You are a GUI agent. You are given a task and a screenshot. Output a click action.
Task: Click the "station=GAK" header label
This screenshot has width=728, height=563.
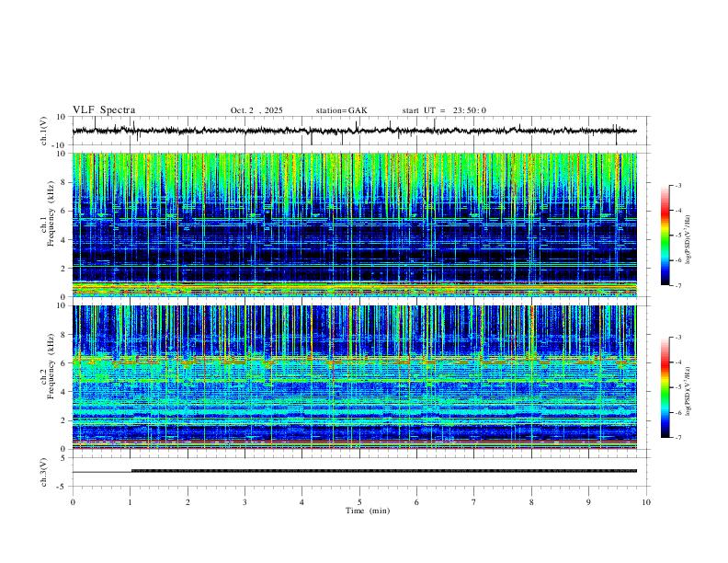[341, 110]
